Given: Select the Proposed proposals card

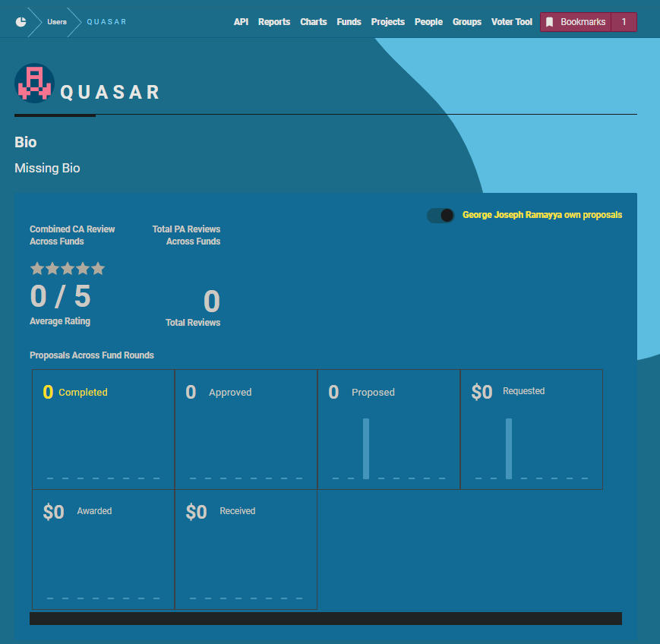Looking at the screenshot, I should coord(389,429).
